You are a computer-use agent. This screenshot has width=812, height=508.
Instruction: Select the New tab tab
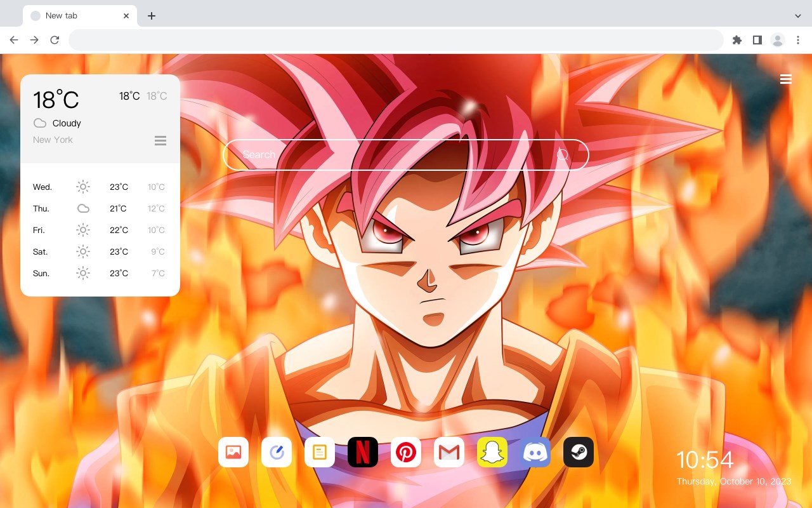point(80,16)
